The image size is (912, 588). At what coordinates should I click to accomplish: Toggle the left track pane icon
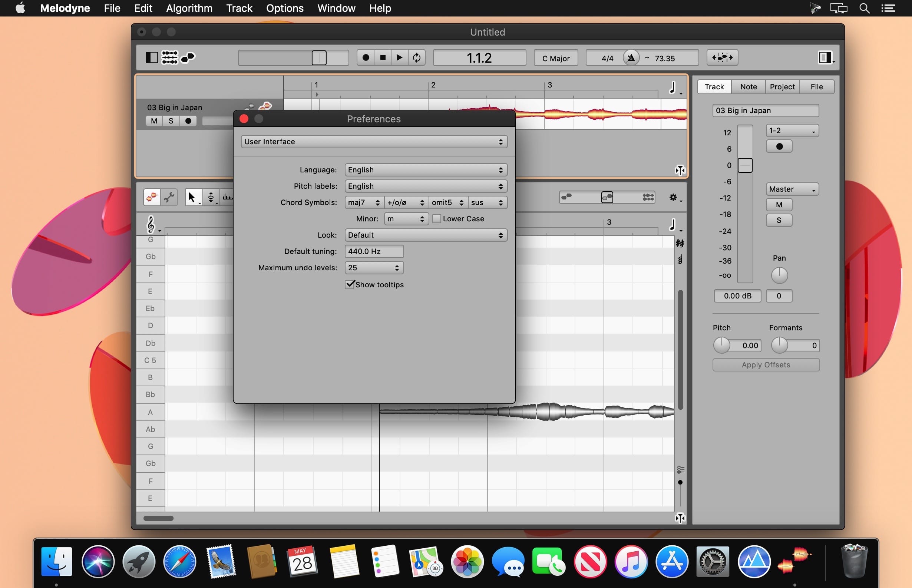[152, 58]
